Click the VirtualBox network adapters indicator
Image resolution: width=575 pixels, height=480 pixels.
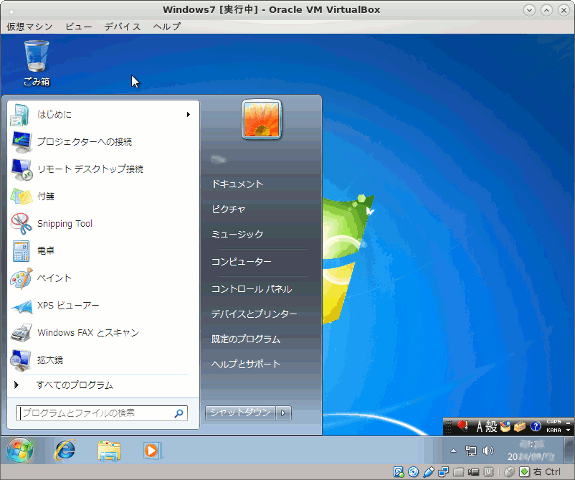(x=443, y=472)
